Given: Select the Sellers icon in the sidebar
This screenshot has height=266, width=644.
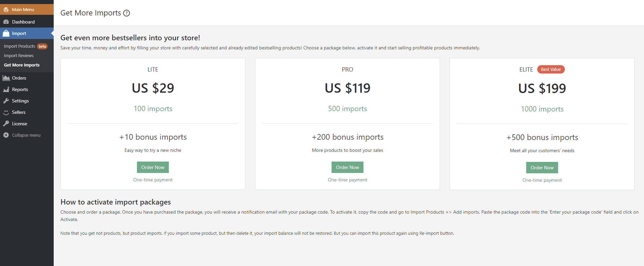Looking at the screenshot, I should [7, 112].
